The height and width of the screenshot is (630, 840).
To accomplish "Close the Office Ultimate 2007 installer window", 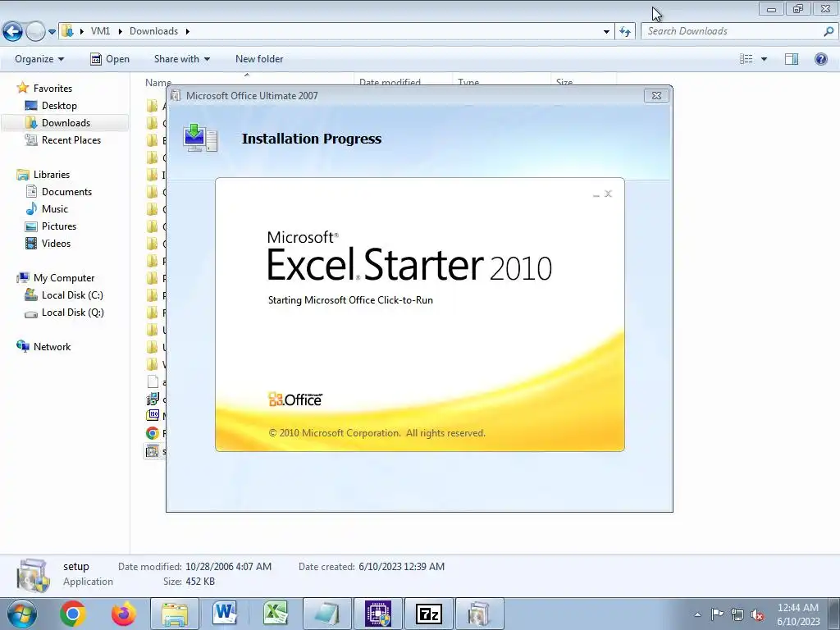I will pyautogui.click(x=656, y=96).
